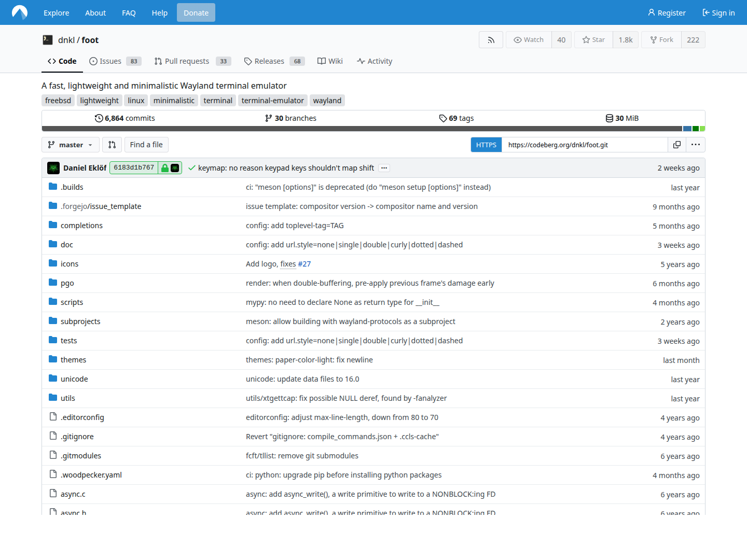The image size is (747, 560).
Task: Click the freebsd topic tag
Action: point(58,101)
